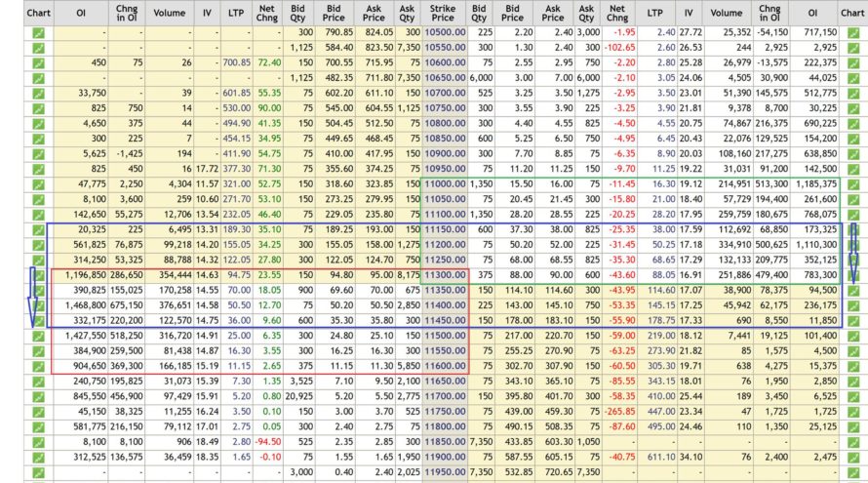Open put chart icon for 10750 strike
The width and height of the screenshot is (868, 483).
tap(853, 108)
